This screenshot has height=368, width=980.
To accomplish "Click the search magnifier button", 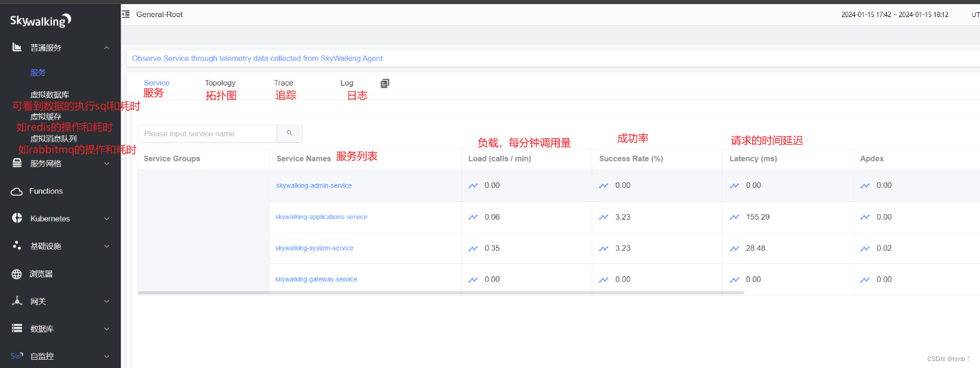I will pos(289,133).
